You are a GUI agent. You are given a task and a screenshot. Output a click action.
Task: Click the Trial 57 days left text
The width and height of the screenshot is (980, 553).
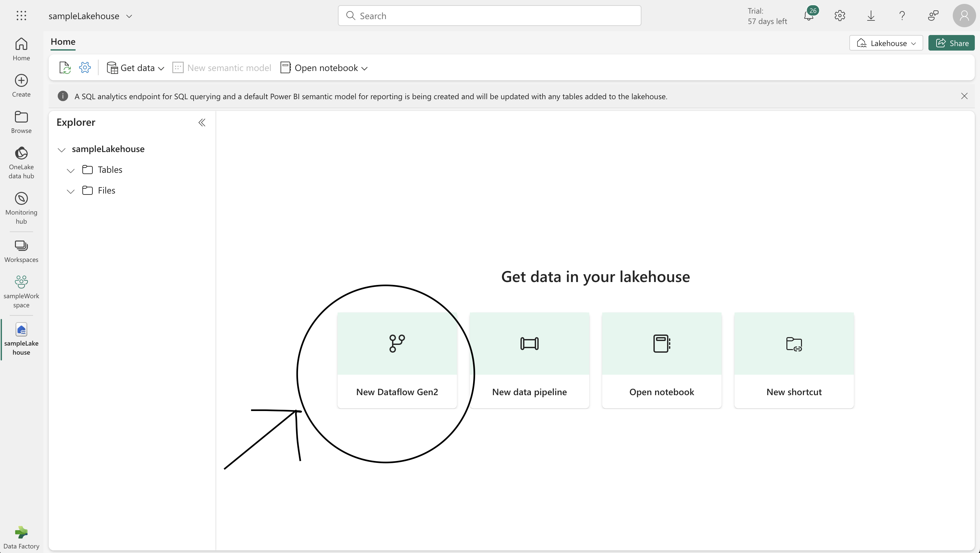click(x=767, y=16)
